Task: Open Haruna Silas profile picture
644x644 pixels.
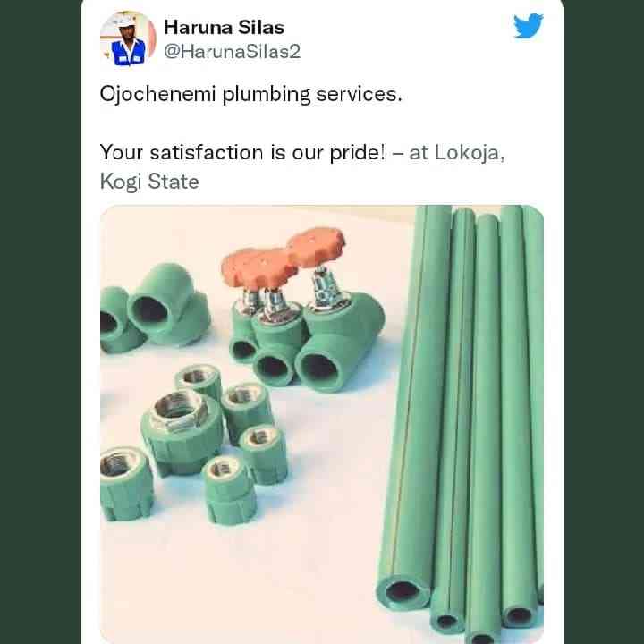Action: [128, 38]
